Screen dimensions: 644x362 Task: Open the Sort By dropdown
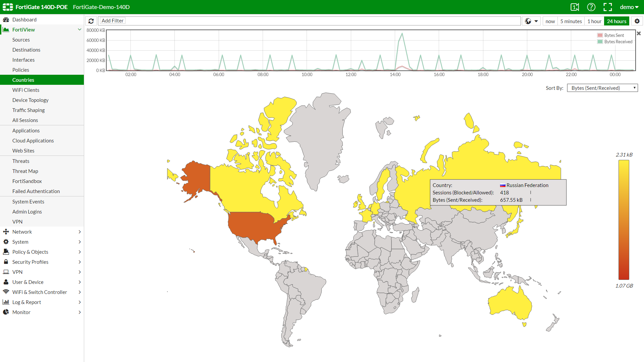pyautogui.click(x=602, y=88)
